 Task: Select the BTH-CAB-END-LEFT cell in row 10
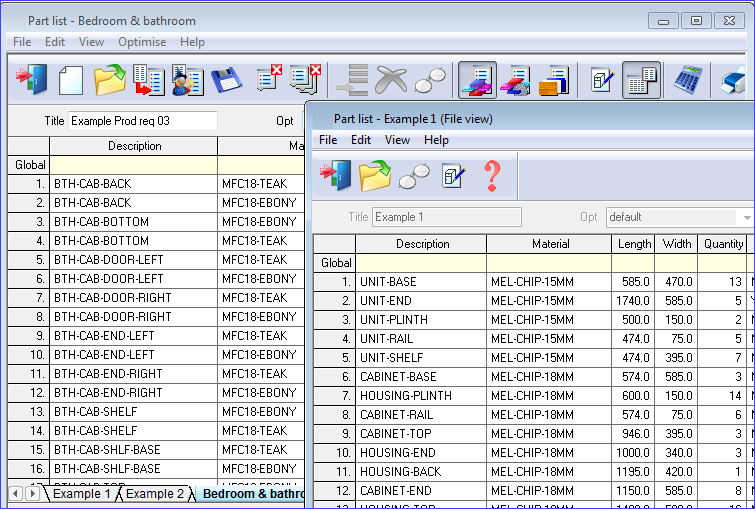click(134, 355)
